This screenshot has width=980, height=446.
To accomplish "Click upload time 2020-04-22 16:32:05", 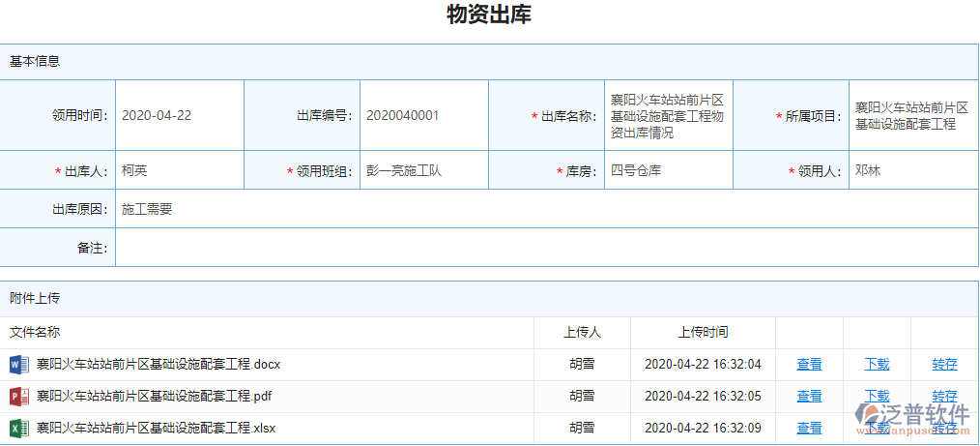I will 704,396.
